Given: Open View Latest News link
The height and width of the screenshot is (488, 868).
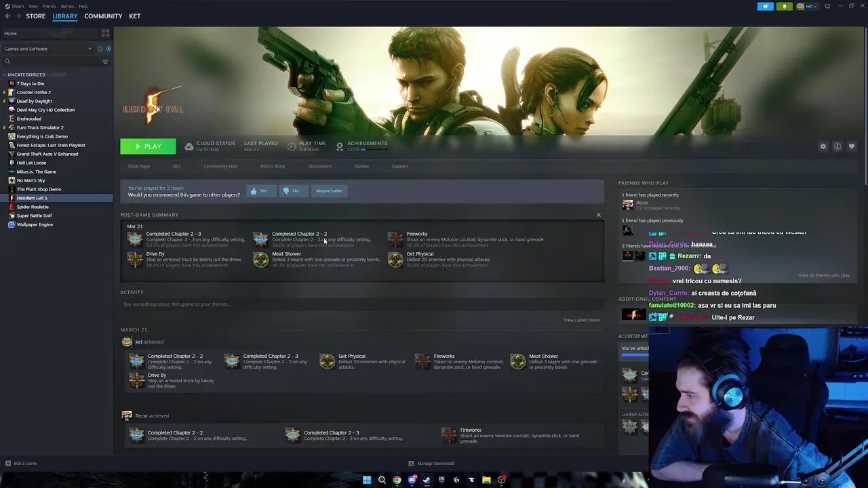Looking at the screenshot, I should pyautogui.click(x=582, y=320).
